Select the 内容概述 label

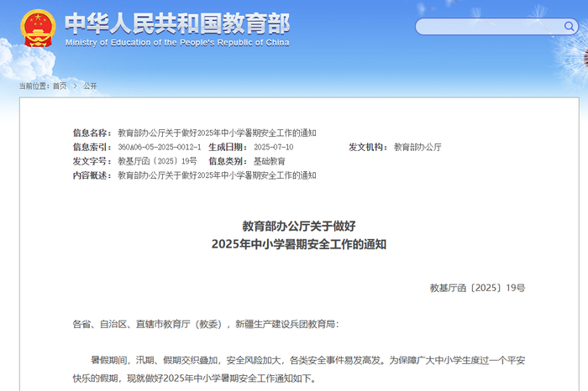click(x=92, y=175)
